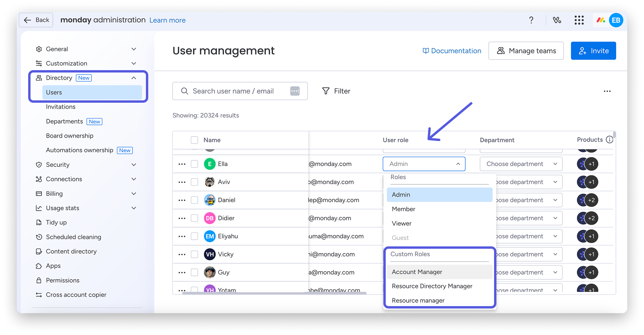Select Resource Directory Manager custom role
The width and height of the screenshot is (644, 335).
point(439,286)
